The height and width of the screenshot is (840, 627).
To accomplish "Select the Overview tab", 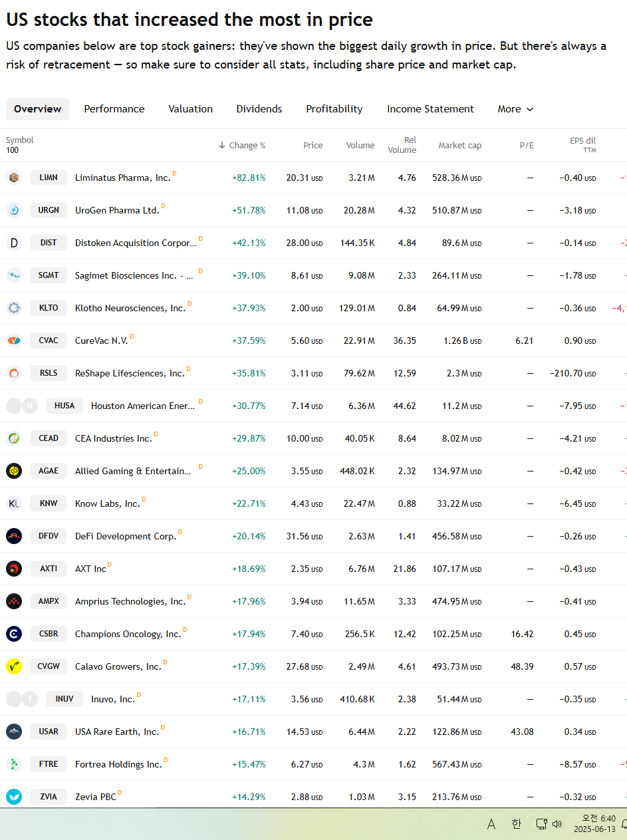I will pyautogui.click(x=37, y=109).
